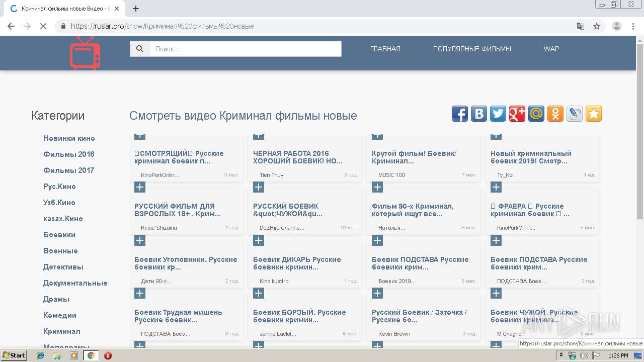
Task: Open the Комедии category
Action: click(x=60, y=315)
